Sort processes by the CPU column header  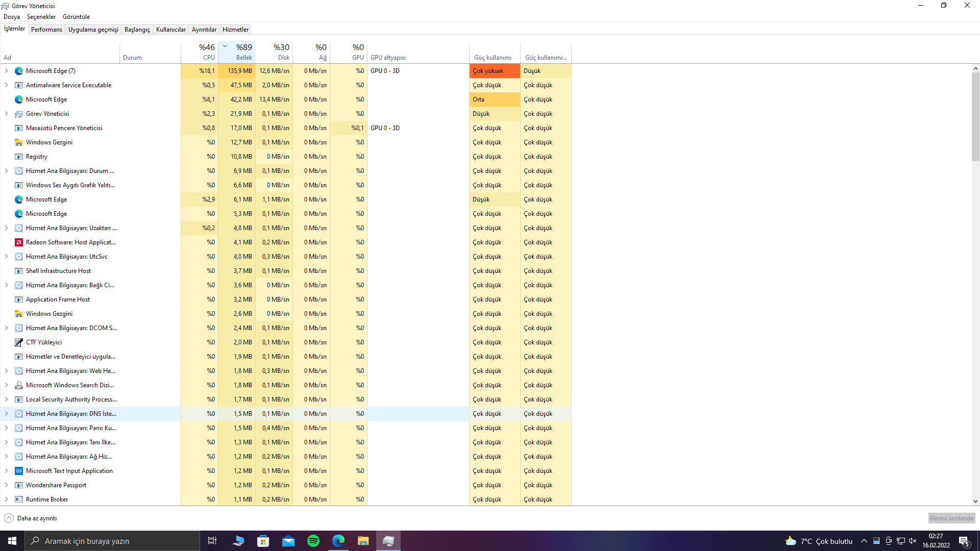[200, 52]
